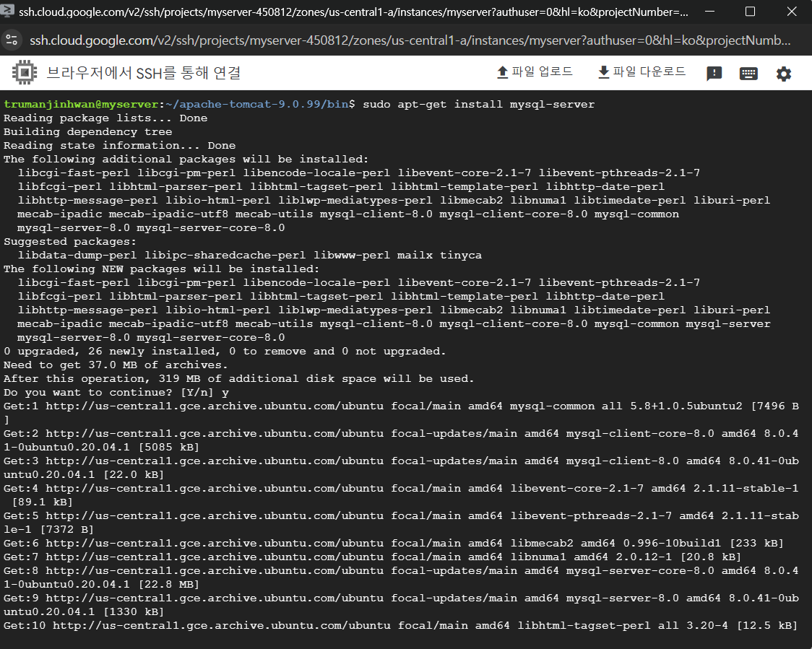812x649 pixels.
Task: Click the empty terminal area below Get:10
Action: pyautogui.click(x=405, y=639)
